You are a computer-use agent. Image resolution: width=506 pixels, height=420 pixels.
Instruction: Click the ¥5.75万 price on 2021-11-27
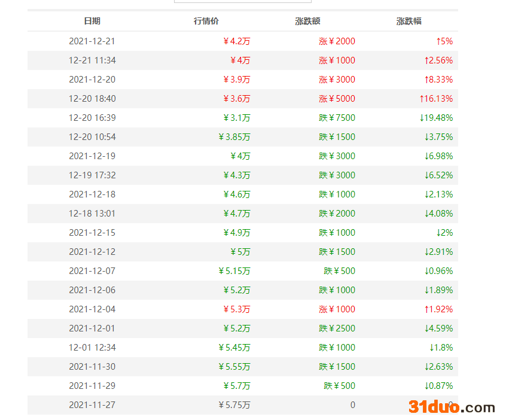click(234, 405)
